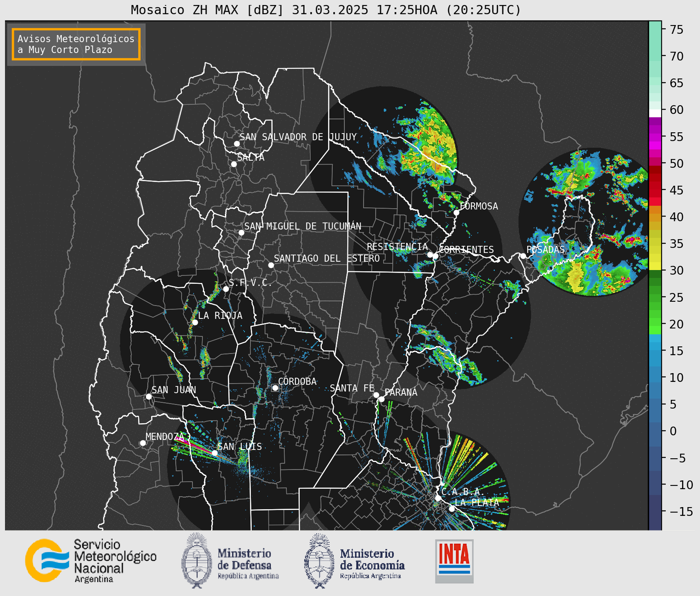The height and width of the screenshot is (596, 700).
Task: Click the 'LA PLATA' map label
Action: [477, 503]
